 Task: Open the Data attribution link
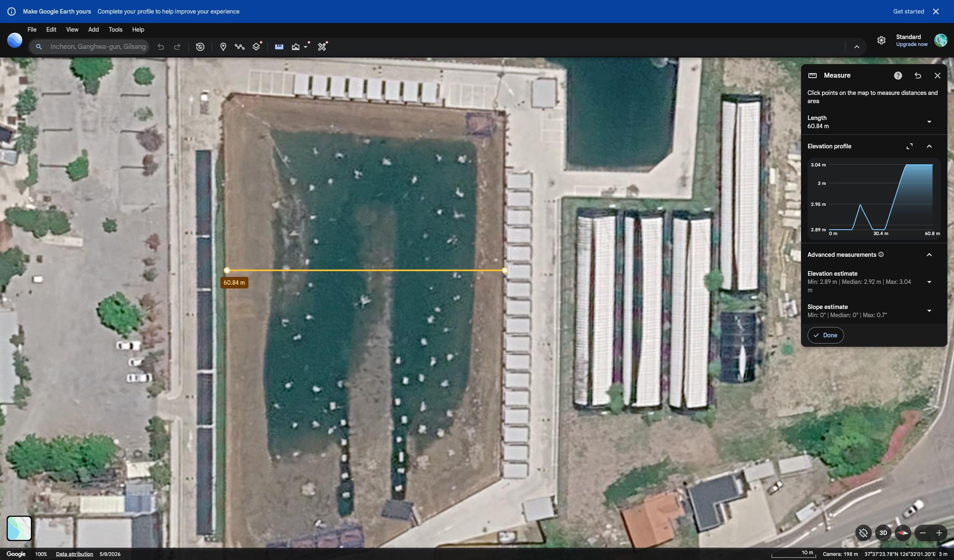pyautogui.click(x=74, y=554)
